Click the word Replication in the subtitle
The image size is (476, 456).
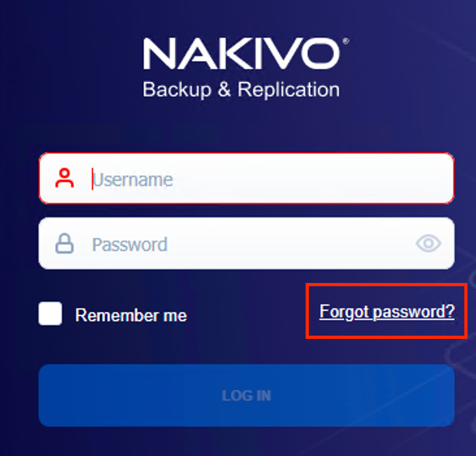point(289,89)
